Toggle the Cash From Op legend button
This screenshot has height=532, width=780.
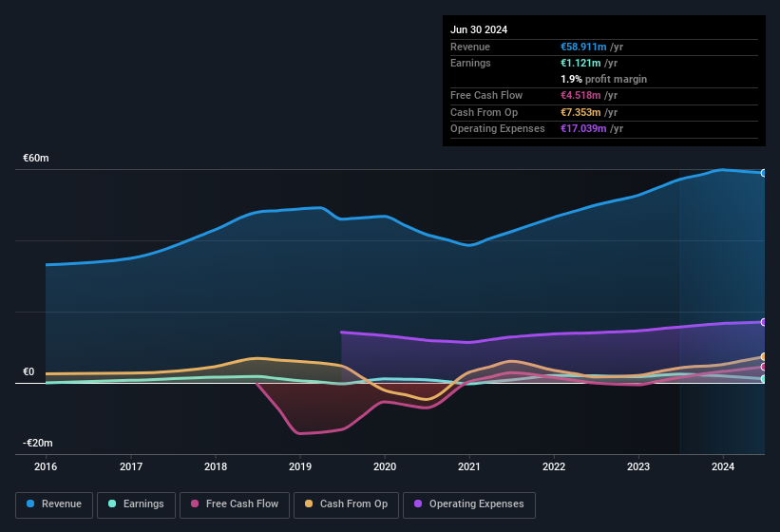click(346, 505)
